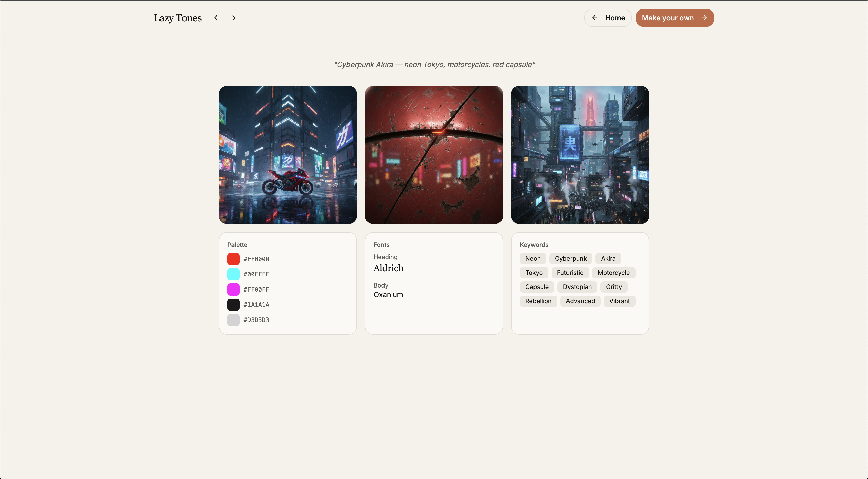Click the right chevron navigation arrow

tap(233, 18)
